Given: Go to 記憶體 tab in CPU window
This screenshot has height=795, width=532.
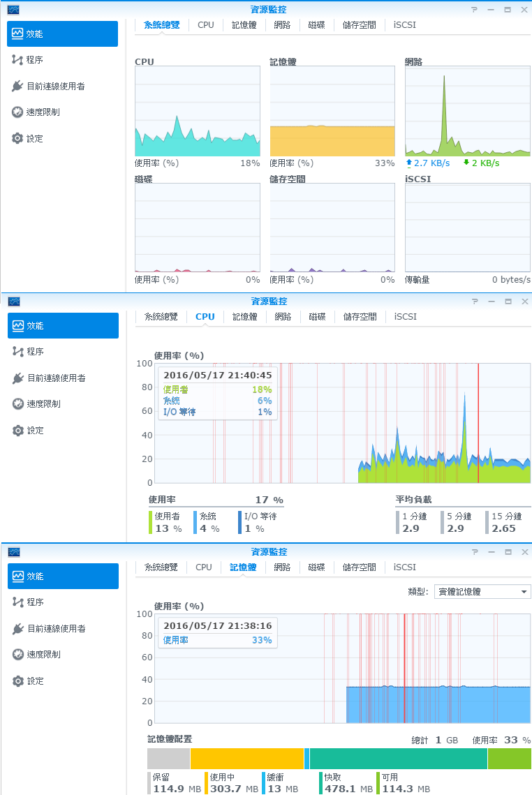Looking at the screenshot, I should point(245,317).
